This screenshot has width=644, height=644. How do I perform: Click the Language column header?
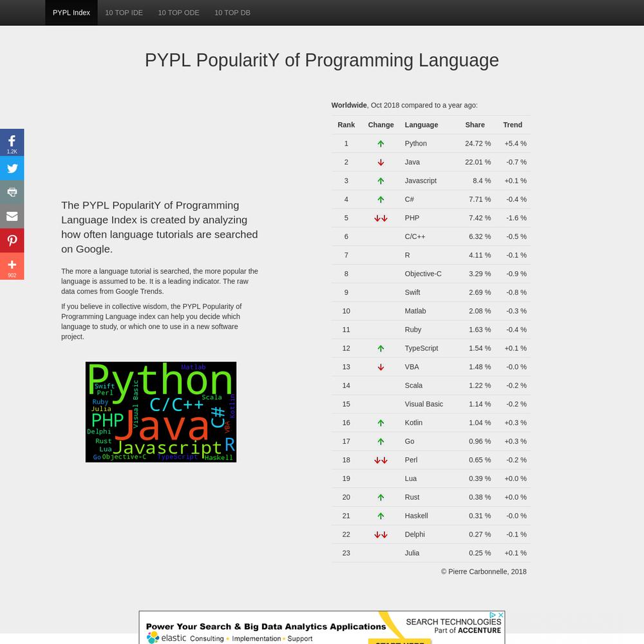coord(421,125)
